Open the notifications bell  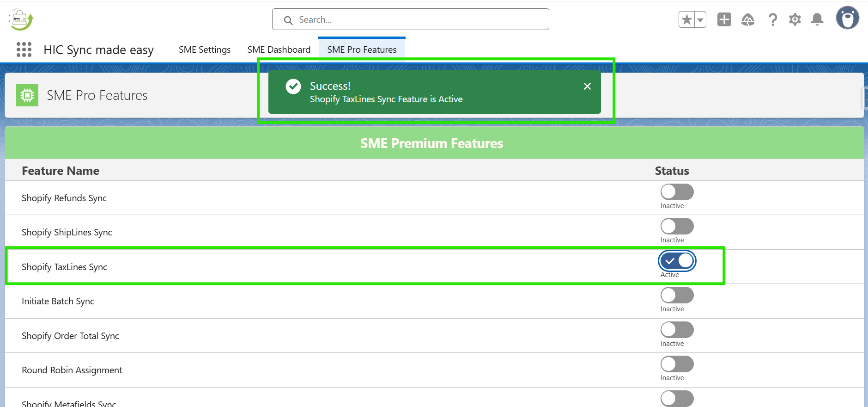click(x=817, y=19)
